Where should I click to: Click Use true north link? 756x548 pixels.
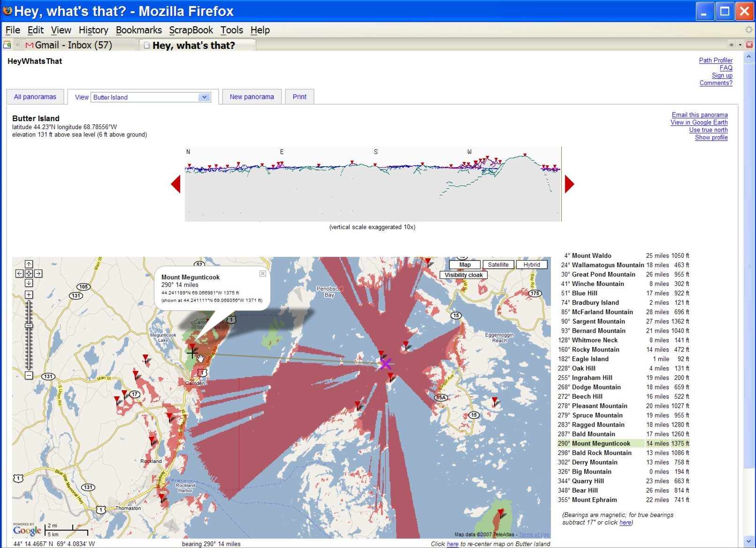coord(708,130)
